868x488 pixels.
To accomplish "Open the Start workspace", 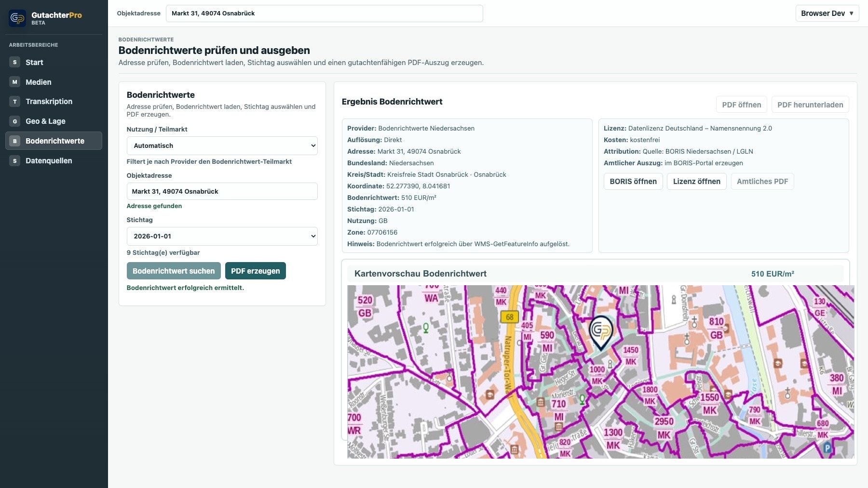I will tap(54, 62).
